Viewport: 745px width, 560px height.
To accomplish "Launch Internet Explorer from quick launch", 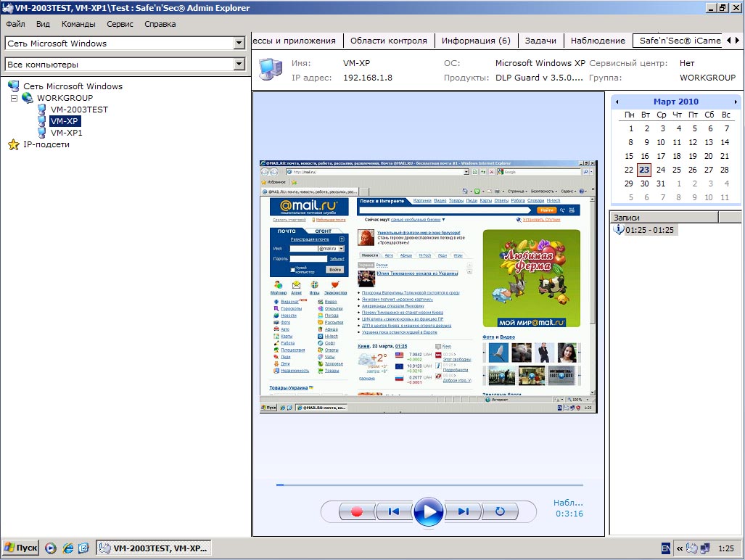I will tap(68, 548).
